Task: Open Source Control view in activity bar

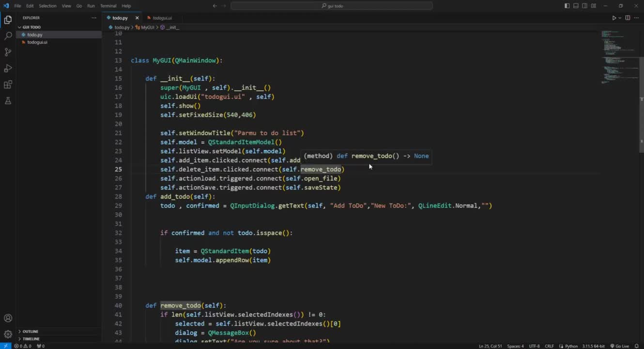Action: tap(8, 52)
